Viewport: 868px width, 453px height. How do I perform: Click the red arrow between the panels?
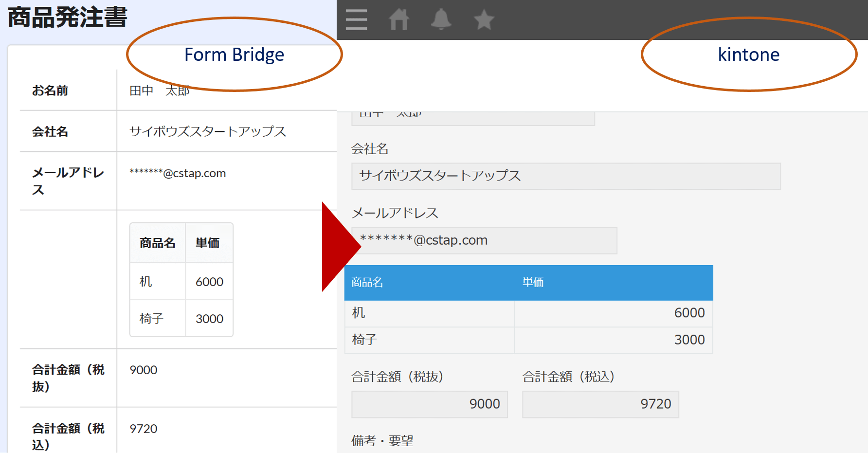pyautogui.click(x=339, y=247)
